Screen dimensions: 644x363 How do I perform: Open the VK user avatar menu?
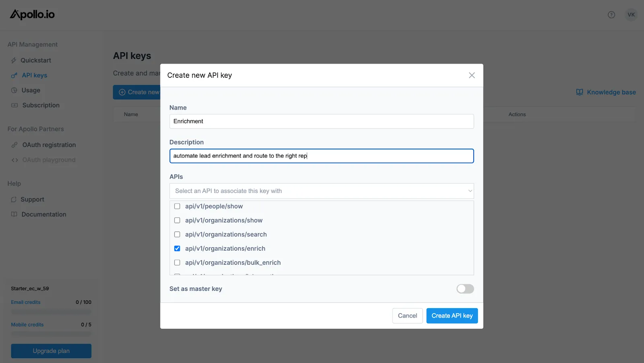(x=631, y=15)
